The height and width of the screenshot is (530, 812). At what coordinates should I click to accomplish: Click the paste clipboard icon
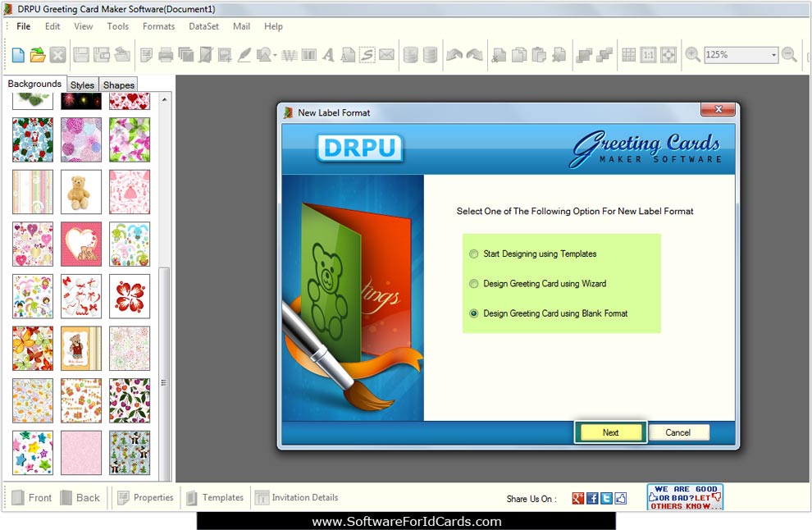(539, 54)
